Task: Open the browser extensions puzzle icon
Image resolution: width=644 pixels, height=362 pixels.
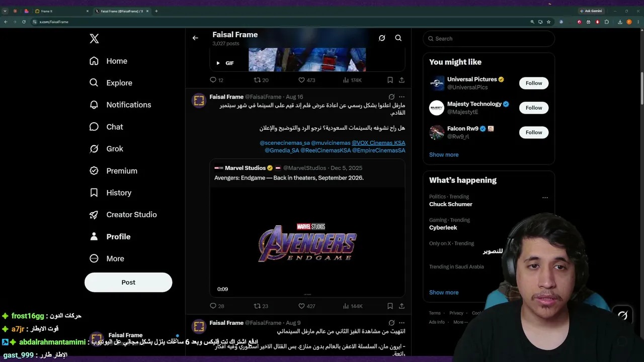Action: tap(607, 22)
